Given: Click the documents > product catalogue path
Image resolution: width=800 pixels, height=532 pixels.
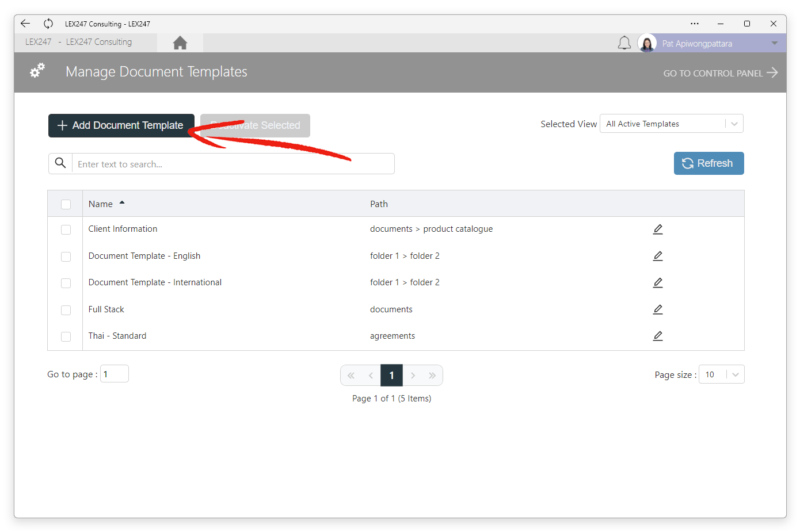Looking at the screenshot, I should (x=431, y=229).
